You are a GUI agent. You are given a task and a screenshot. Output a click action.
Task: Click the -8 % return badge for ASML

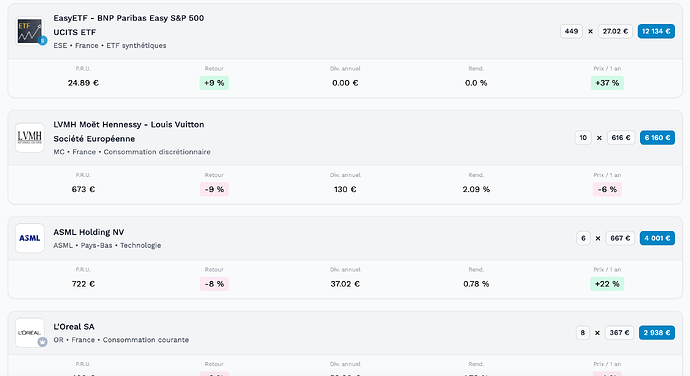pyautogui.click(x=214, y=284)
